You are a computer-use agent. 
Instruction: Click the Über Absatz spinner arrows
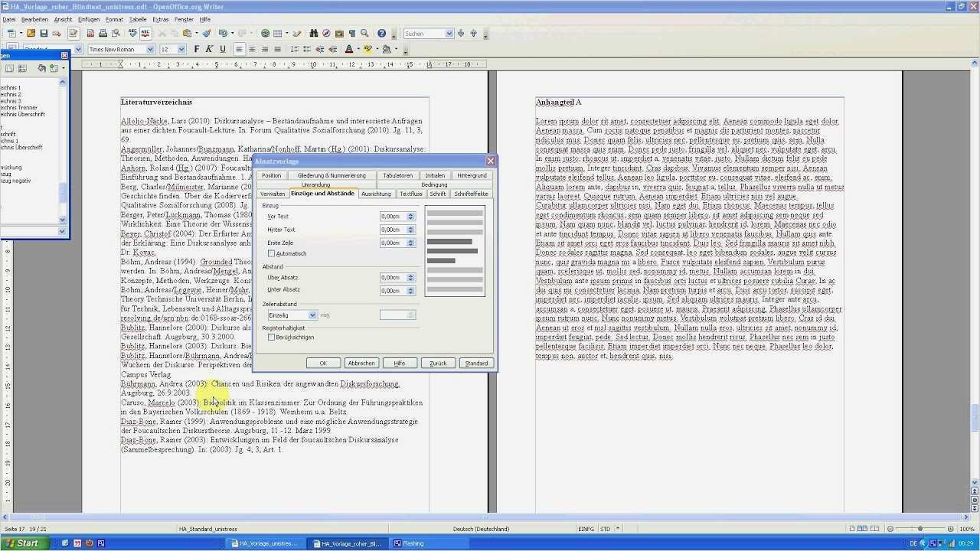(410, 278)
